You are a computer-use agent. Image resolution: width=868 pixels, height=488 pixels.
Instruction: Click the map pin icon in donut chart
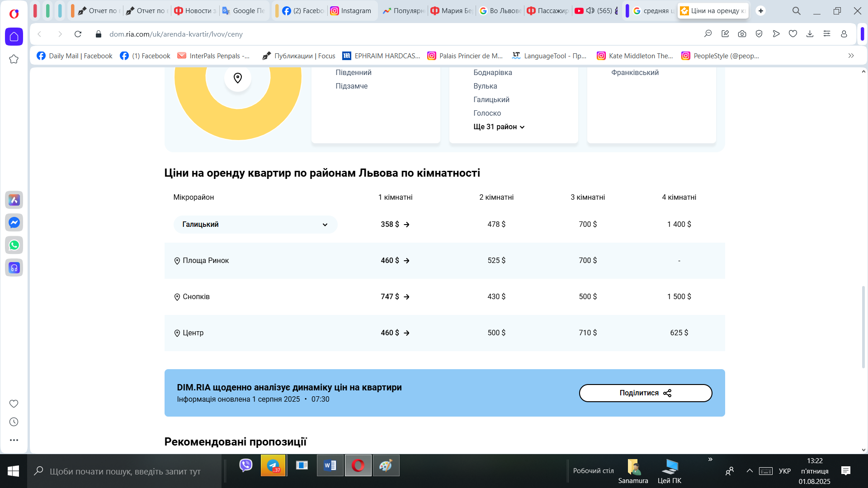[238, 78]
